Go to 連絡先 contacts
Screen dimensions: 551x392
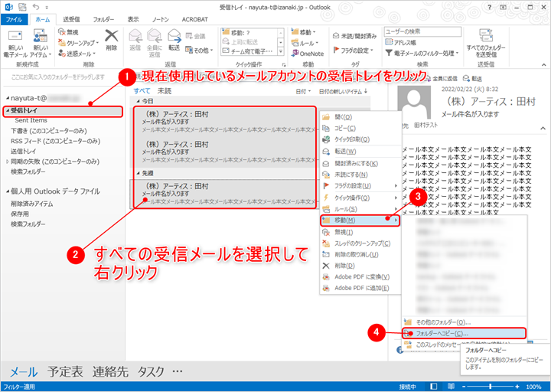coord(110,371)
